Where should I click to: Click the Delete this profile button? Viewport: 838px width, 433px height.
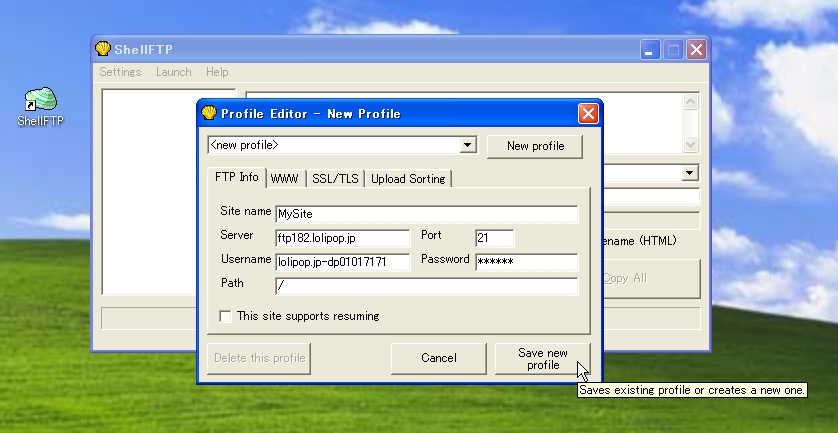[x=259, y=359]
